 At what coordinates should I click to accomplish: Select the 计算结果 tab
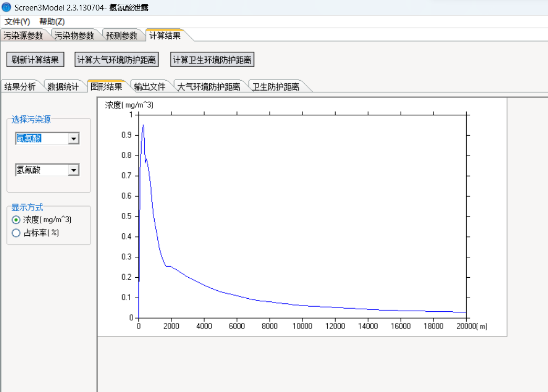click(x=165, y=35)
